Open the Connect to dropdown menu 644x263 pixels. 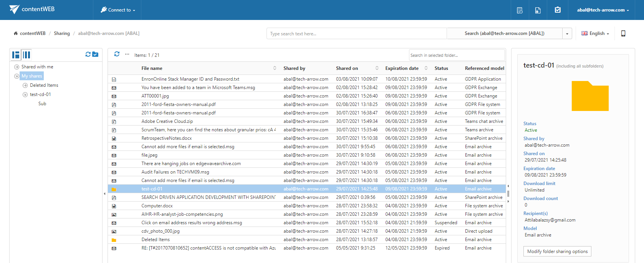tap(118, 10)
